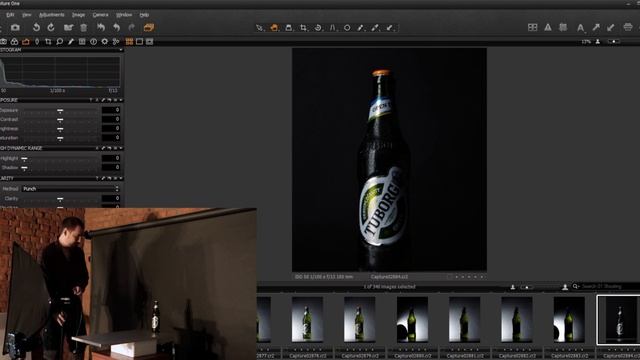Click the Tuborg bottle image in viewer
The height and width of the screenshot is (360, 640).
click(x=389, y=159)
